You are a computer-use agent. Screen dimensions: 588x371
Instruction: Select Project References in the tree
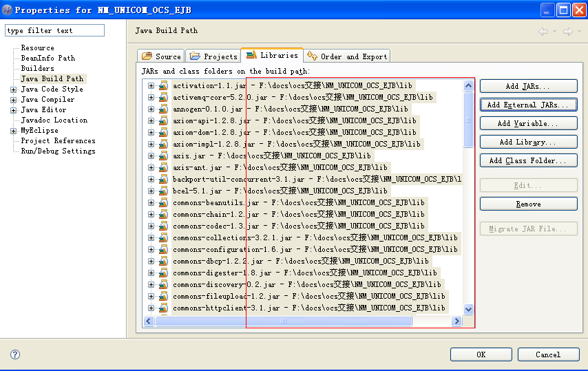(58, 141)
